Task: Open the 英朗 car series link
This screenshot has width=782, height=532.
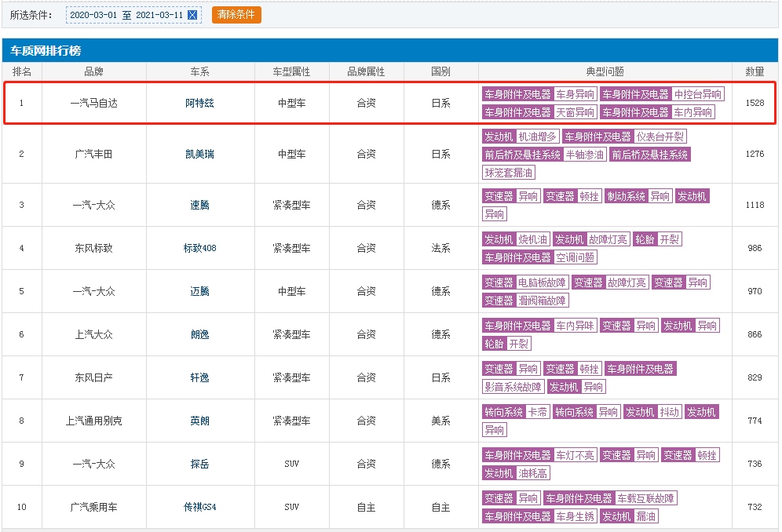Action: (x=199, y=421)
